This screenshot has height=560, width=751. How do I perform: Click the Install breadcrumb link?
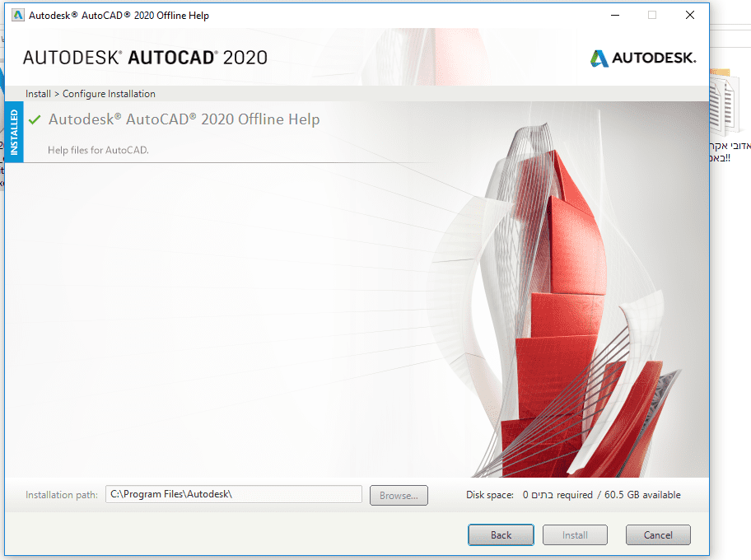pyautogui.click(x=39, y=94)
